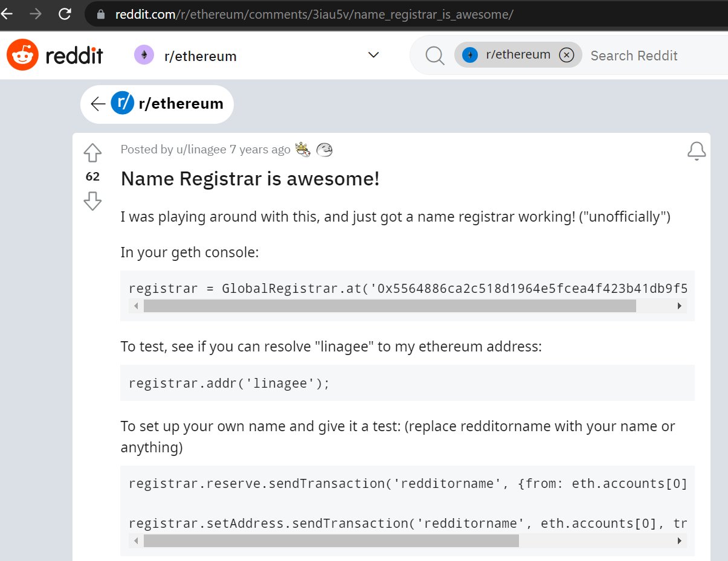
Task: Open the r/ethereum community dropdown chevron
Action: (x=373, y=55)
